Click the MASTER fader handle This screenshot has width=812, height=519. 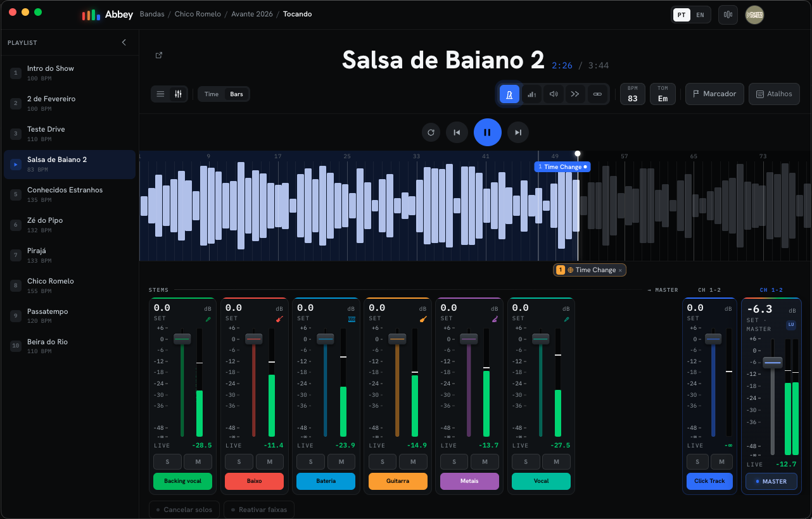point(772,363)
